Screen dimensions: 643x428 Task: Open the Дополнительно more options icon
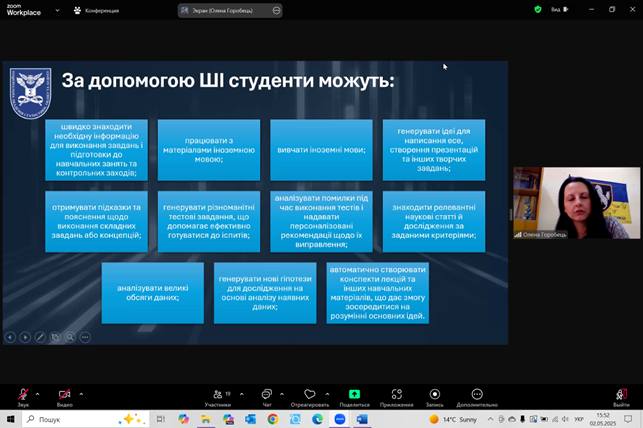click(x=477, y=394)
